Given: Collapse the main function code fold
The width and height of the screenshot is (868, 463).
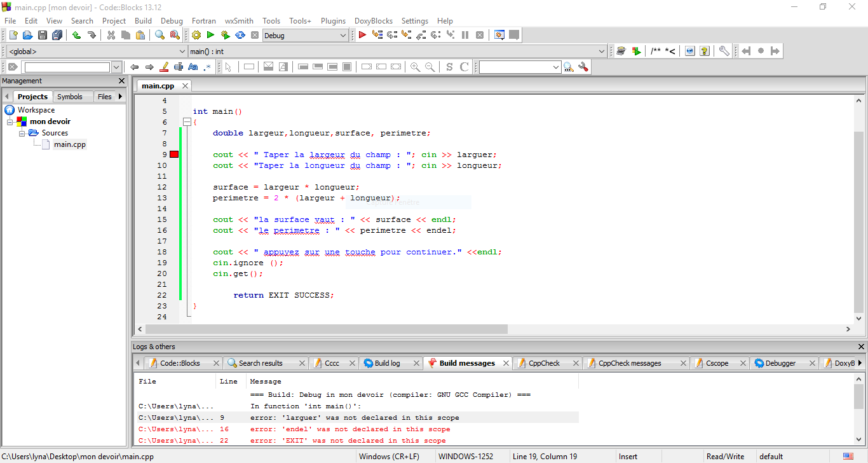Looking at the screenshot, I should 187,122.
